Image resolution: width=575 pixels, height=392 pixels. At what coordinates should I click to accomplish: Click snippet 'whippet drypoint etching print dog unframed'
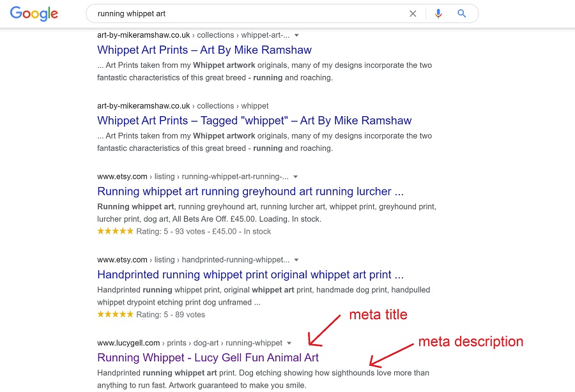coord(179,303)
